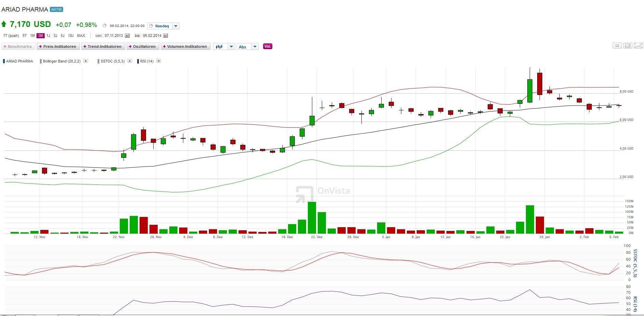Click the +0,98% percentage change

point(86,25)
